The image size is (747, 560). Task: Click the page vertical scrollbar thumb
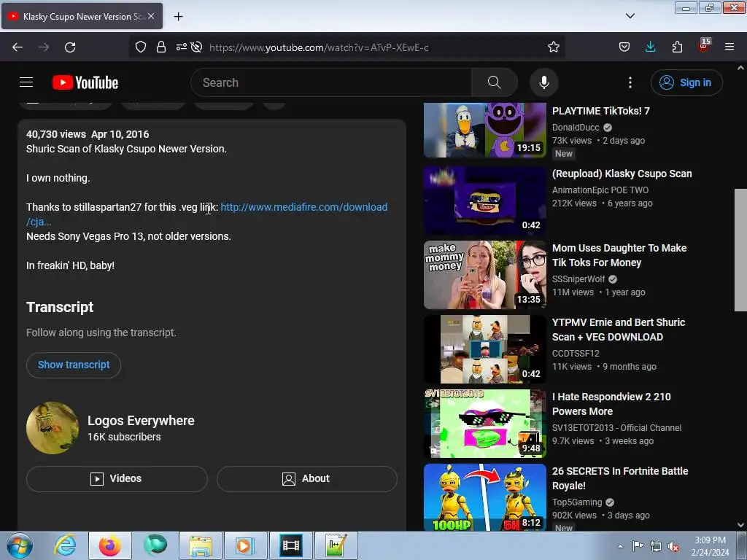point(740,250)
